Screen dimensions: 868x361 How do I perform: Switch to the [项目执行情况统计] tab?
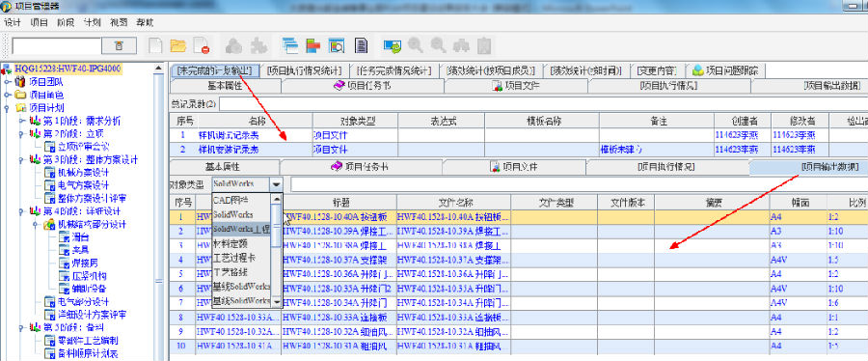click(304, 70)
